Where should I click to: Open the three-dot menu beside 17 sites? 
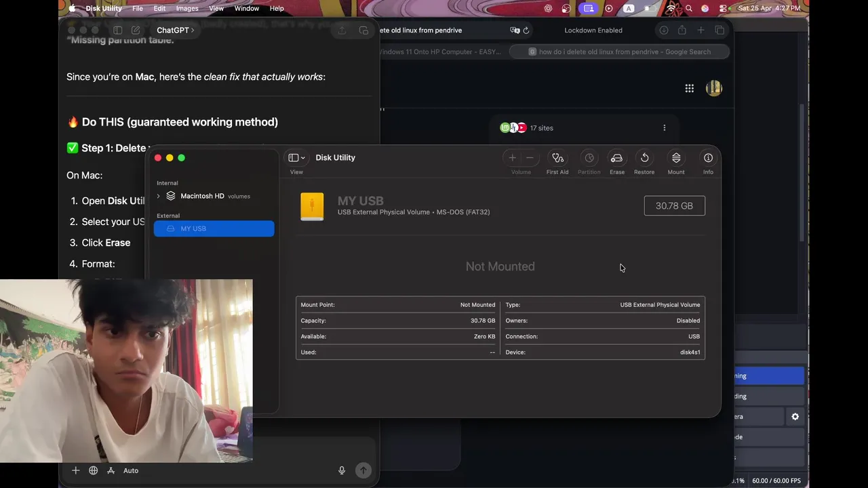pyautogui.click(x=664, y=127)
